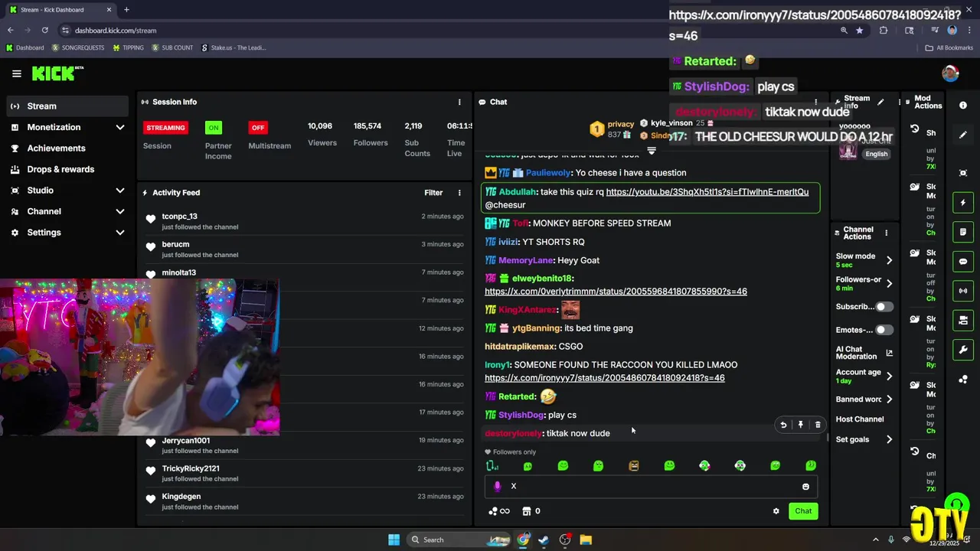Open the Kick hamburger navigation menu

(16, 73)
